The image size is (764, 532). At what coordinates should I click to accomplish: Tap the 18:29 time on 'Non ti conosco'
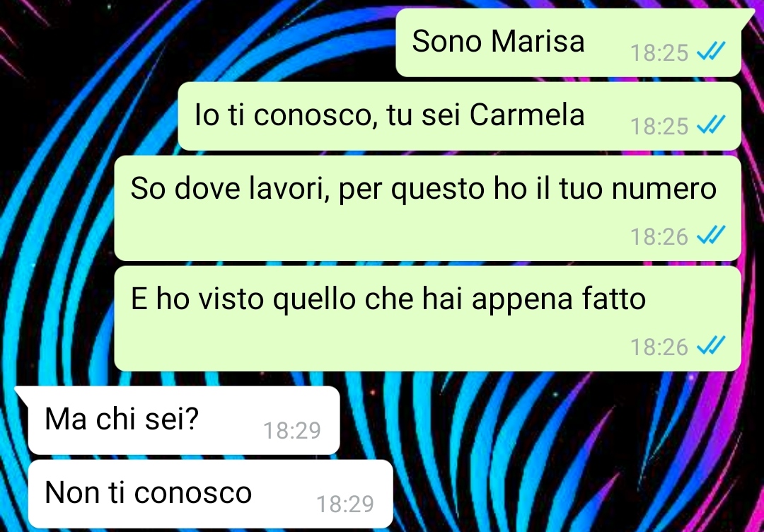[345, 504]
